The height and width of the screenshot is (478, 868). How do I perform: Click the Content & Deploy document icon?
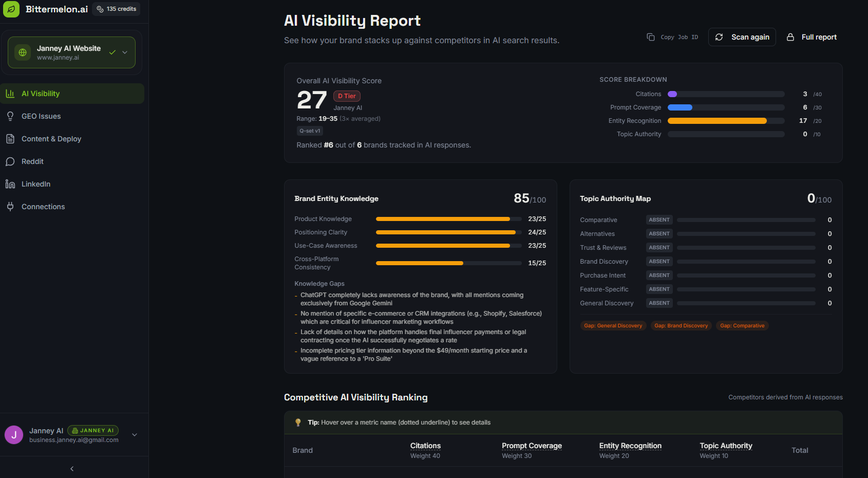[10, 139]
